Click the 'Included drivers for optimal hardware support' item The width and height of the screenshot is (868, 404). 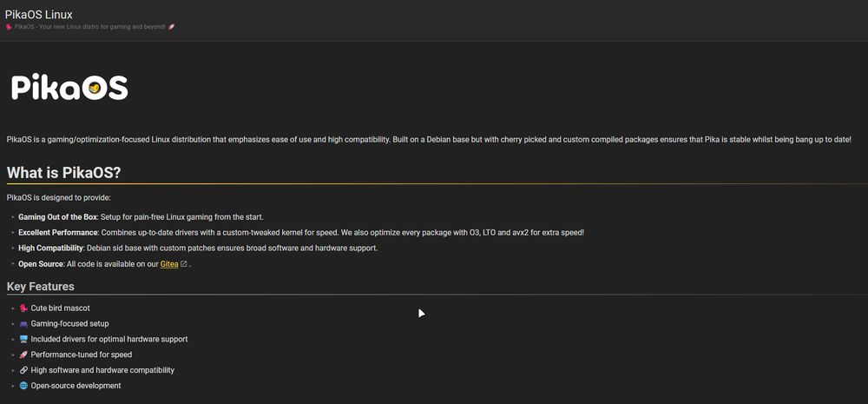coord(109,339)
